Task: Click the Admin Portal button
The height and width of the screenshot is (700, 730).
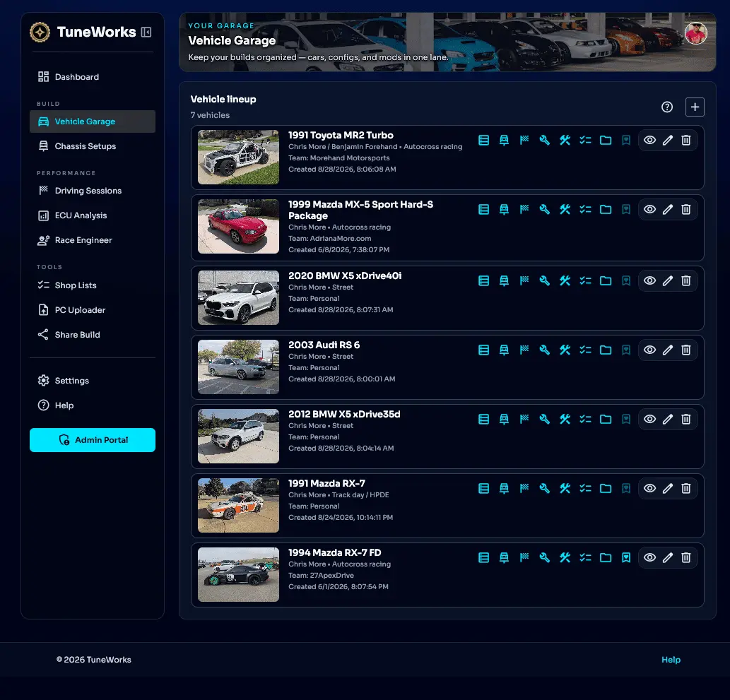Action: click(x=92, y=440)
